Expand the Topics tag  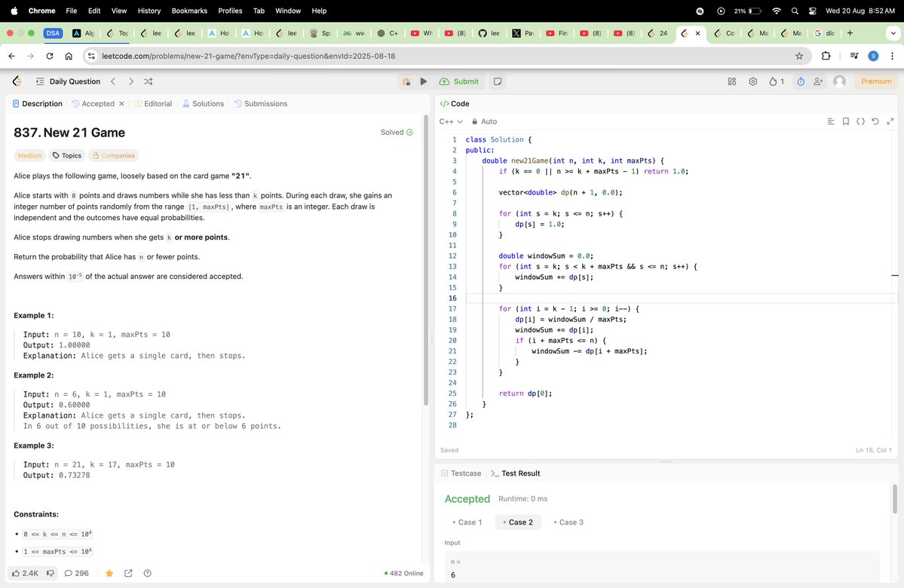(67, 155)
